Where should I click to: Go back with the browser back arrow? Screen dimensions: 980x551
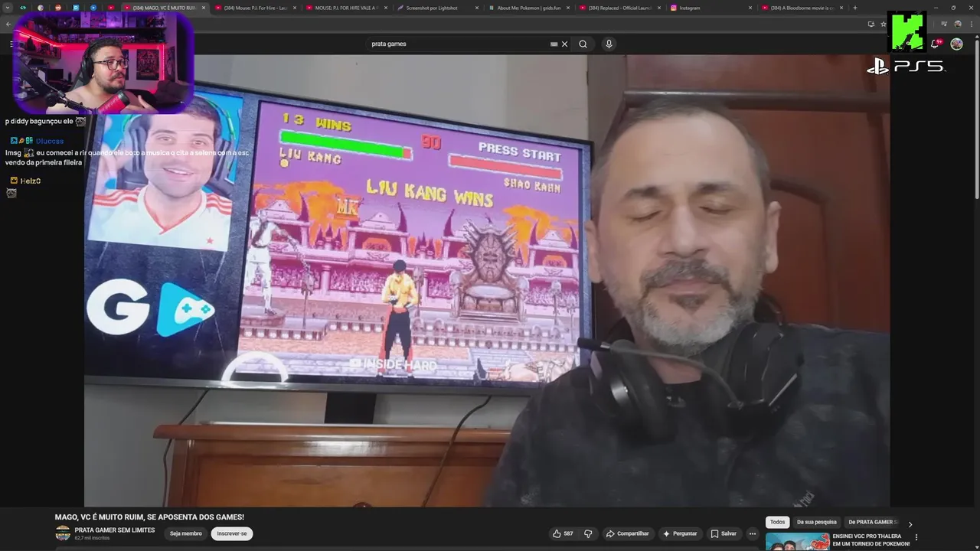coord(8,24)
